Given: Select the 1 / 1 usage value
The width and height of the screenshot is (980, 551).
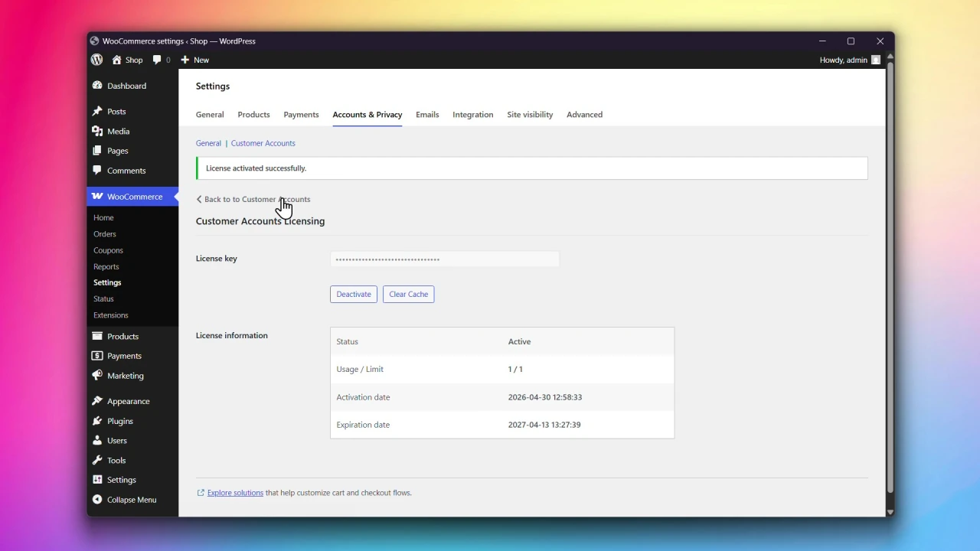Looking at the screenshot, I should pos(515,369).
